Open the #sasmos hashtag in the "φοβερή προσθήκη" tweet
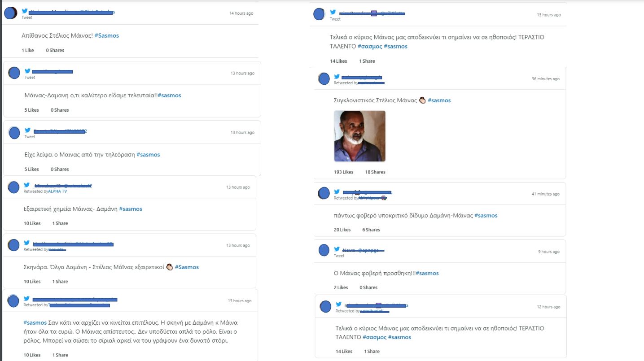The height and width of the screenshot is (361, 644). pos(427,273)
